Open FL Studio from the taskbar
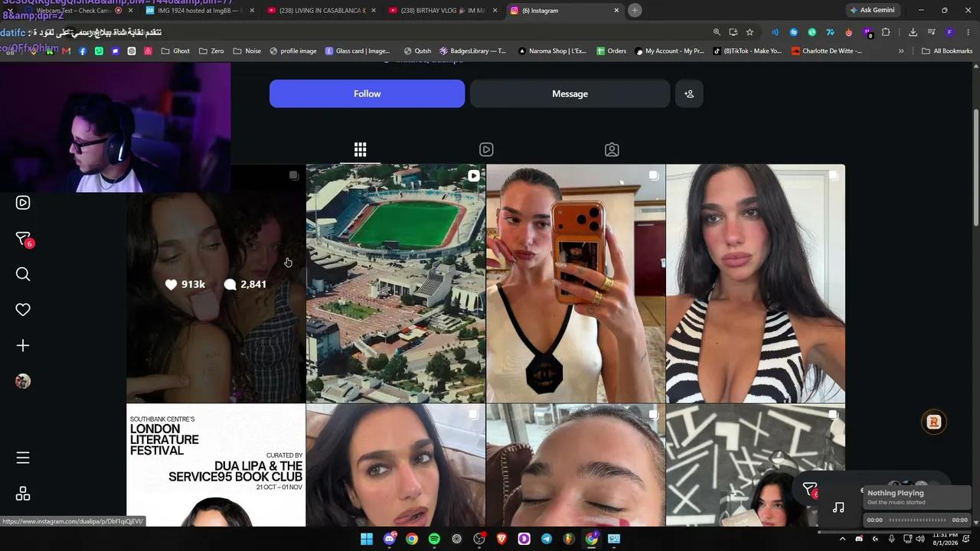Viewport: 980px width, 551px height. click(569, 539)
